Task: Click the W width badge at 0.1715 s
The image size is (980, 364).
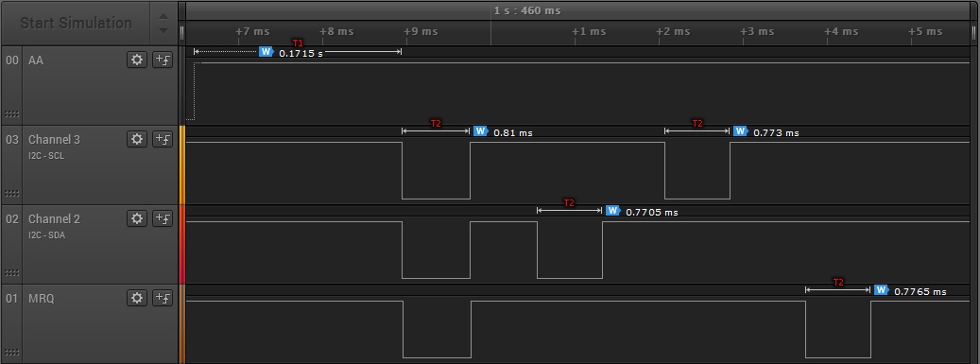Action: tap(266, 51)
